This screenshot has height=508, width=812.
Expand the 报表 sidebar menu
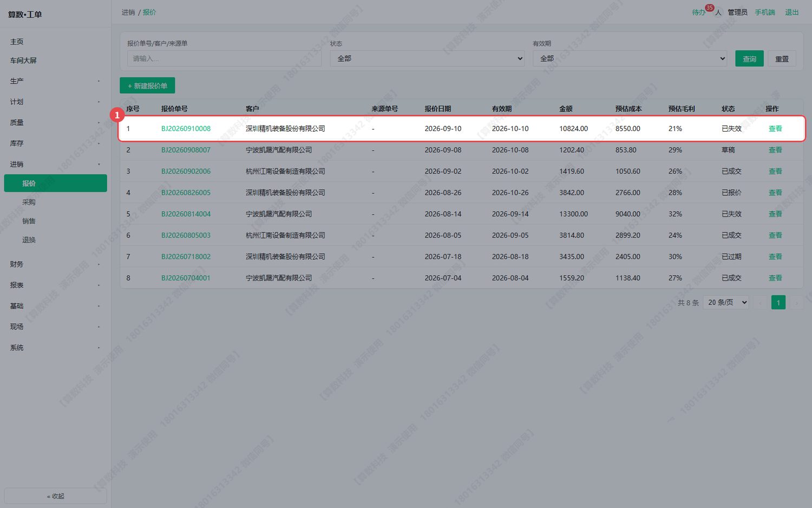[55, 285]
